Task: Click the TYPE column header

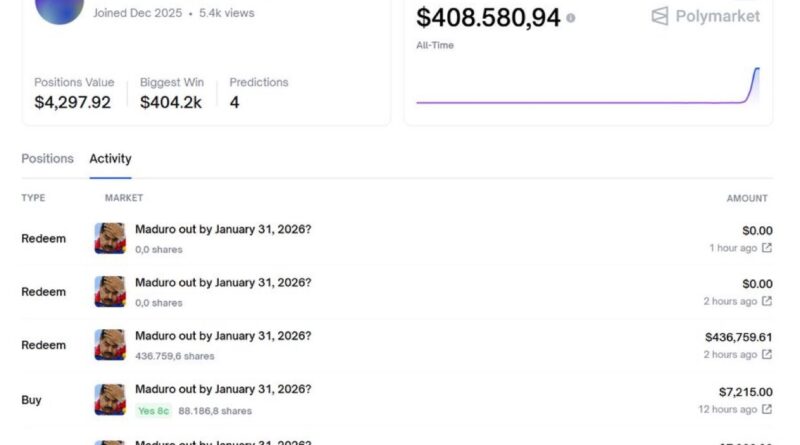Action: click(33, 198)
